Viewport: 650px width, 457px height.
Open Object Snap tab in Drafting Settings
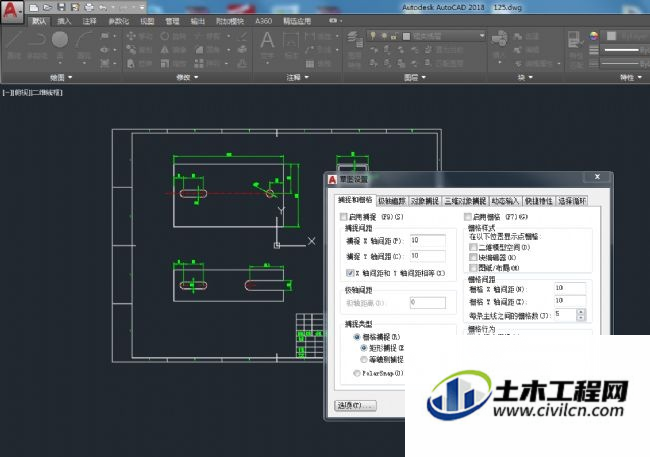(x=425, y=201)
